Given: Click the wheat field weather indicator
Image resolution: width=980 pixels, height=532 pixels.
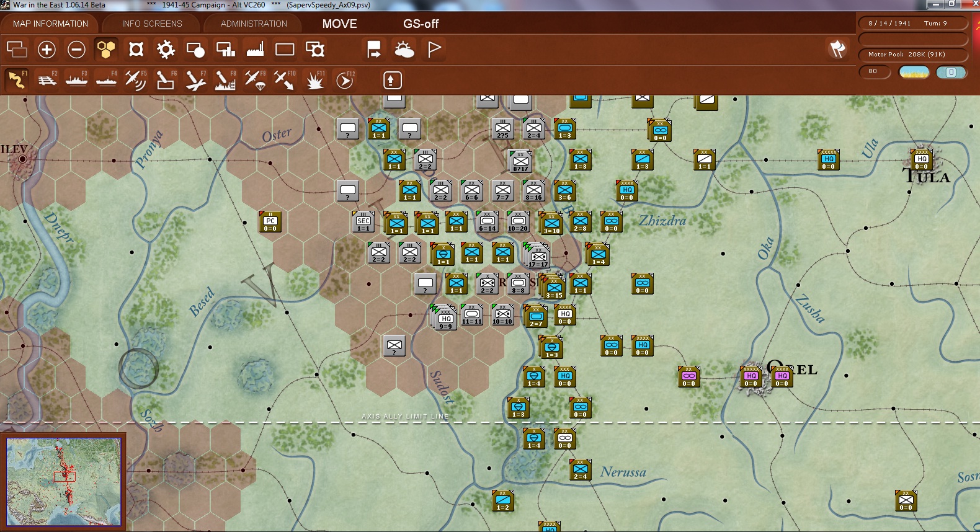Looking at the screenshot, I should pyautogui.click(x=914, y=72).
